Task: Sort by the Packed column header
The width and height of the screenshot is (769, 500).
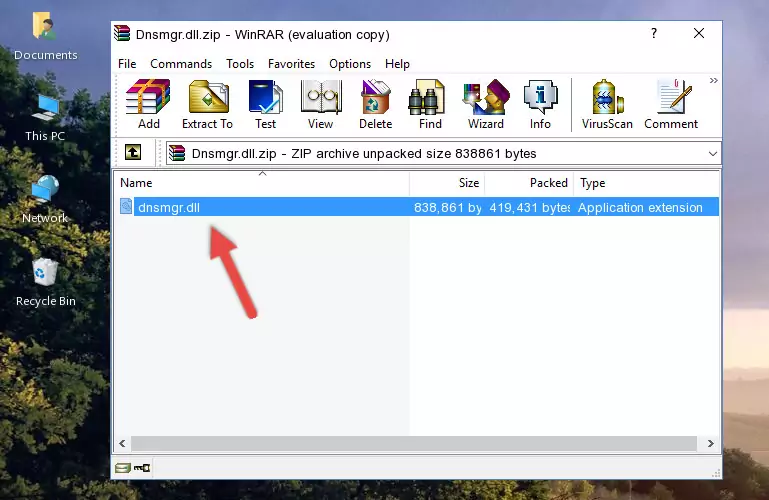Action: [x=529, y=183]
